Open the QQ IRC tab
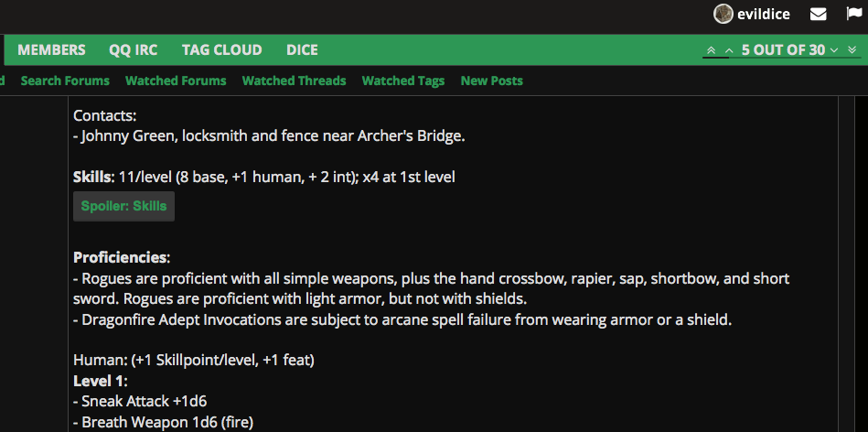 (x=134, y=50)
